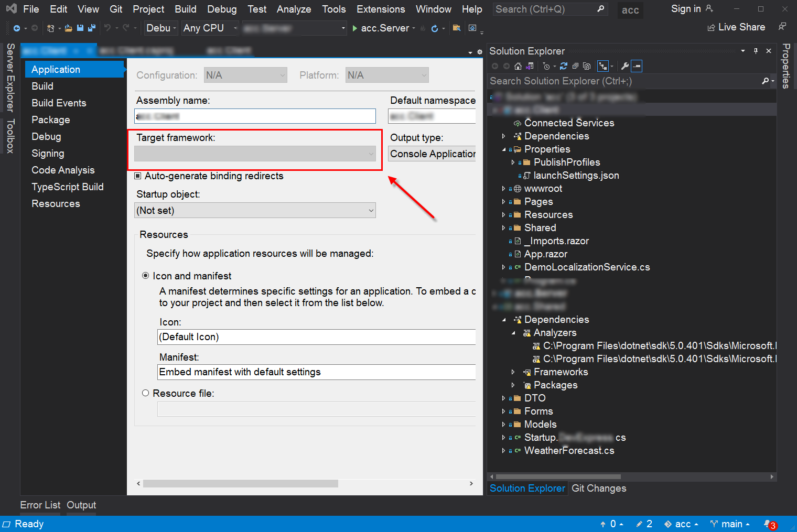Click the document tab settings gear icon
The width and height of the screenshot is (797, 532).
click(x=479, y=52)
